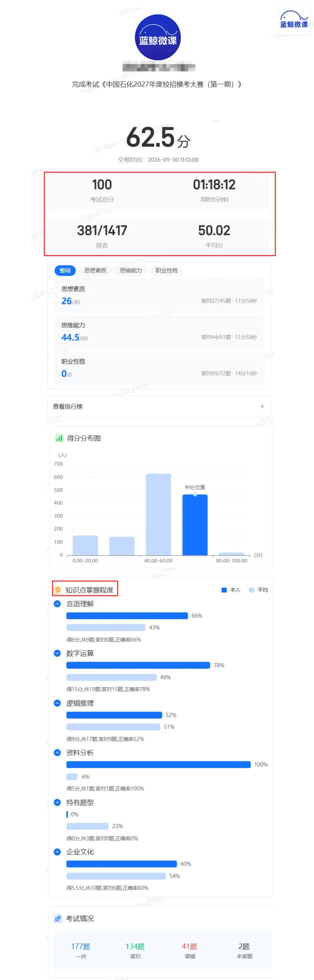
Task: Toggle the 特有题型 section chevron
Action: point(57,802)
